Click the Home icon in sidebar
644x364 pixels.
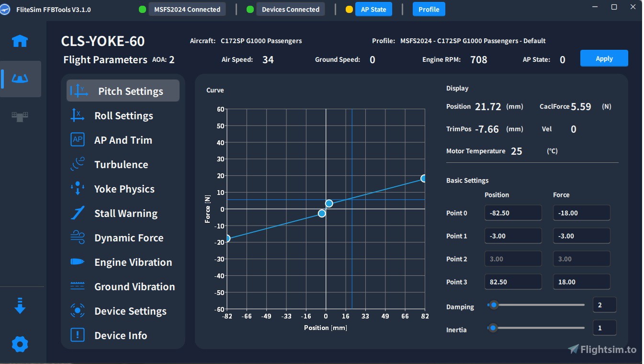click(20, 41)
